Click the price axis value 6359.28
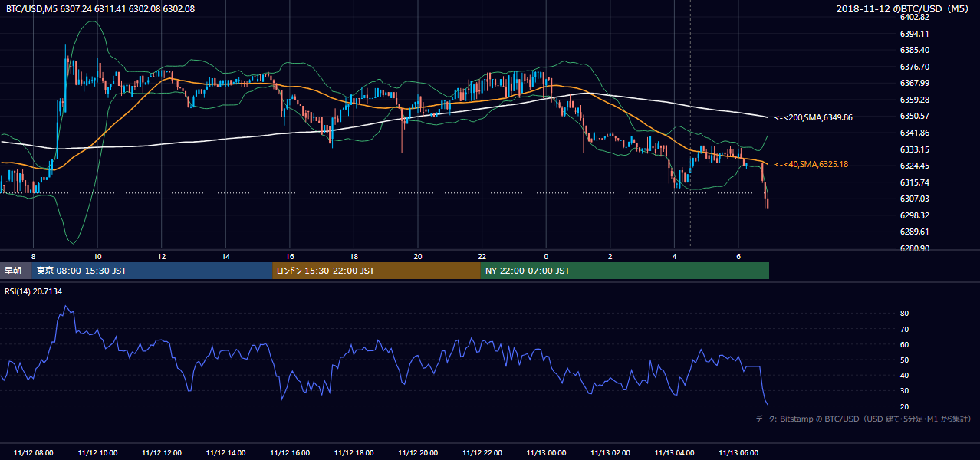This screenshot has height=460, width=980. [915, 100]
